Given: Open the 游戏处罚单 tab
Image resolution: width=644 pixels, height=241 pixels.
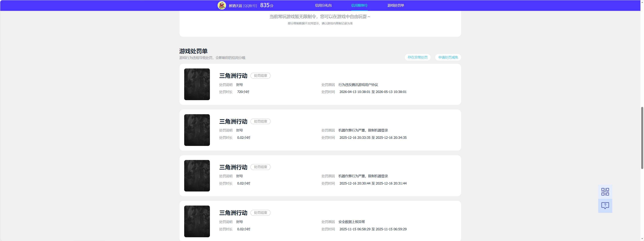Looking at the screenshot, I should coord(395,5).
